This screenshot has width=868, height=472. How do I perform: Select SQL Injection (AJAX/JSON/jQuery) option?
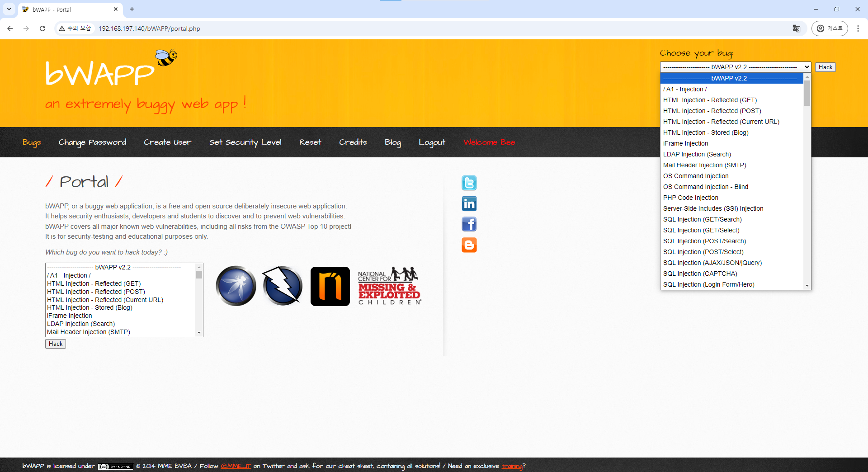coord(731,263)
